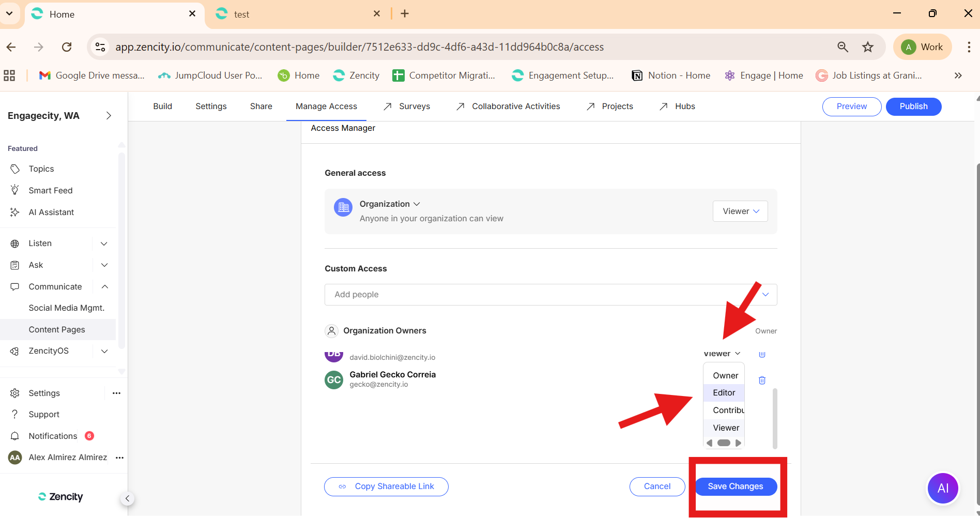Viewport: 980px width, 518px height.
Task: Click the role list horizontal scrollbar thumb
Action: click(724, 443)
